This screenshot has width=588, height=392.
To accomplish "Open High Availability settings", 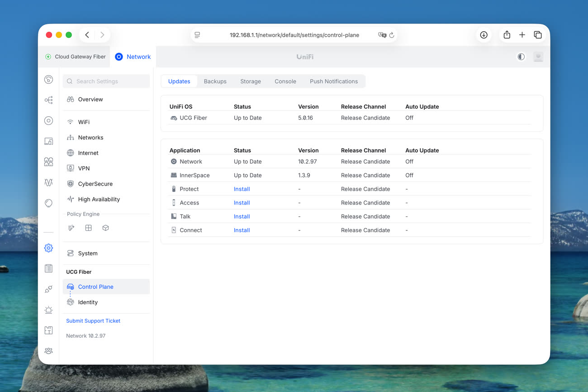I will click(106, 199).
